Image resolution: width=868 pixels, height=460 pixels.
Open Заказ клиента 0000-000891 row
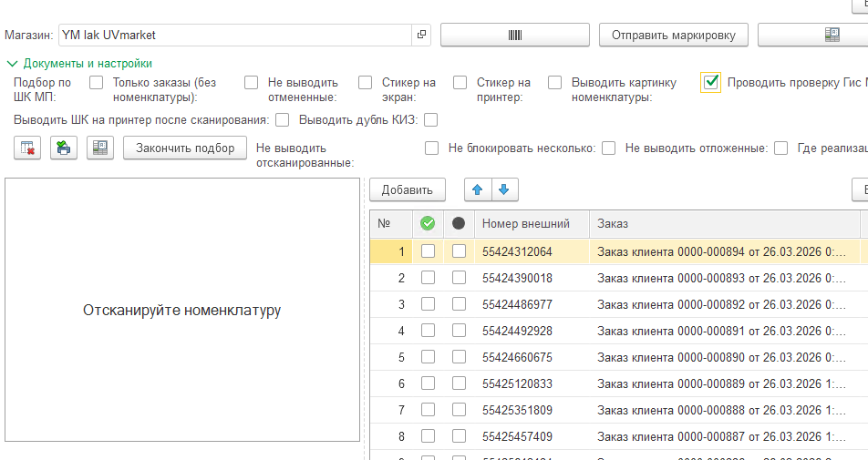[x=725, y=331]
